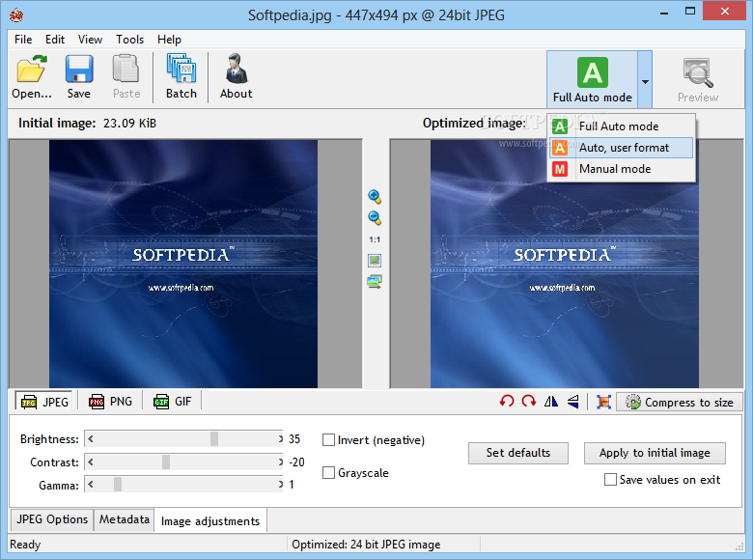
Task: Click the Set defaults button
Action: [518, 453]
